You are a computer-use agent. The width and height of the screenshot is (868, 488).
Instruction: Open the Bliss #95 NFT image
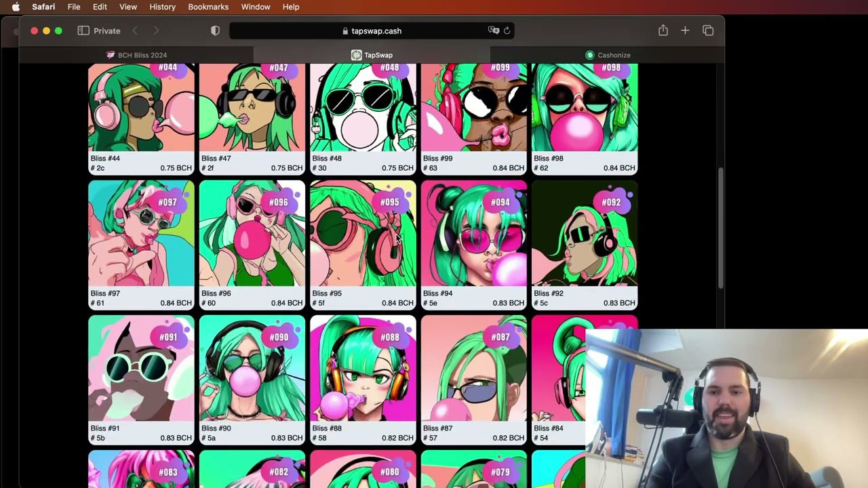(x=363, y=233)
